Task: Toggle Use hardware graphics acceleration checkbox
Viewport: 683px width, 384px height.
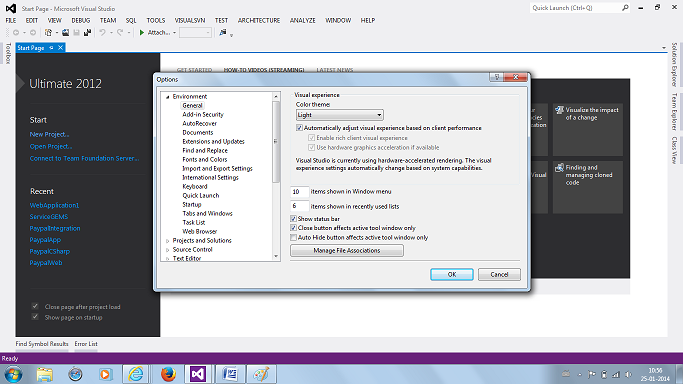Action: [x=311, y=147]
